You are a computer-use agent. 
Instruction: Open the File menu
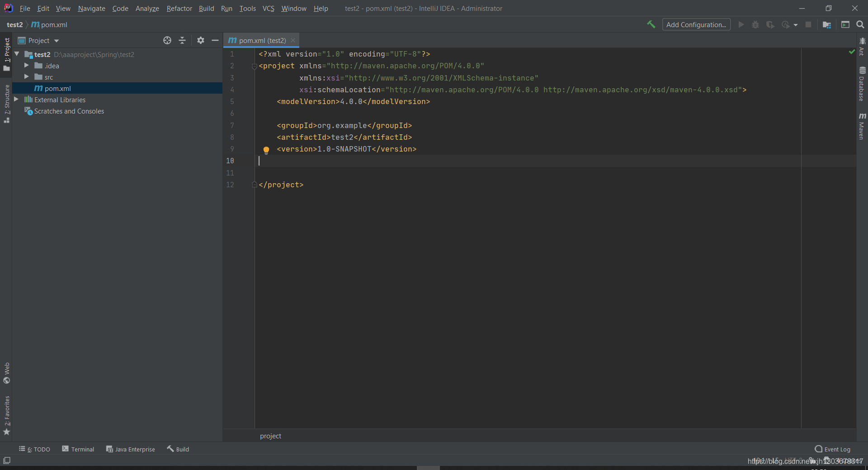(25, 8)
